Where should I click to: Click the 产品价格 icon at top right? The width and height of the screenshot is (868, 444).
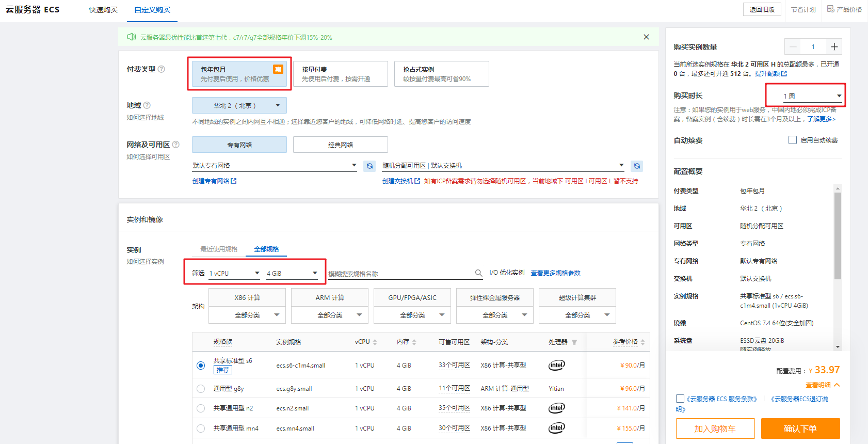coord(830,9)
